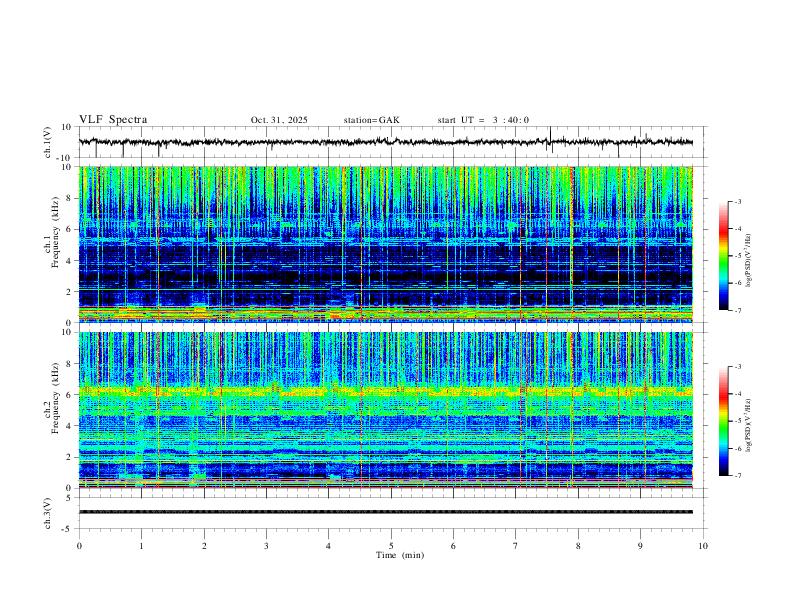
Task: Click the "-7" label on ch.1 colorbar
Action: (x=738, y=310)
